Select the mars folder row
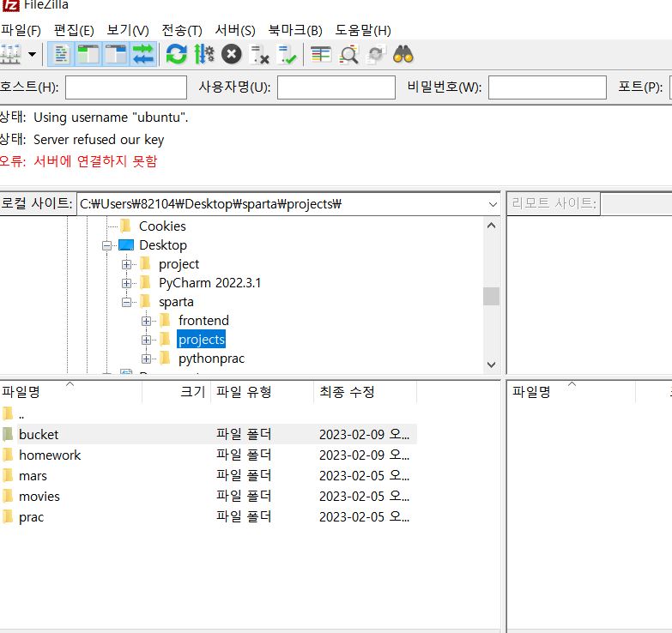Image resolution: width=672 pixels, height=633 pixels. 209,475
